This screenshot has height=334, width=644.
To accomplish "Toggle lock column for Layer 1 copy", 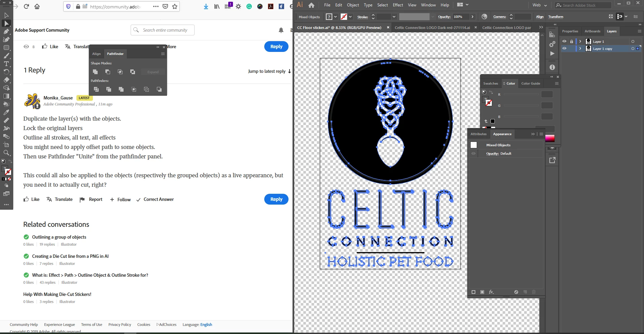I will click(572, 49).
